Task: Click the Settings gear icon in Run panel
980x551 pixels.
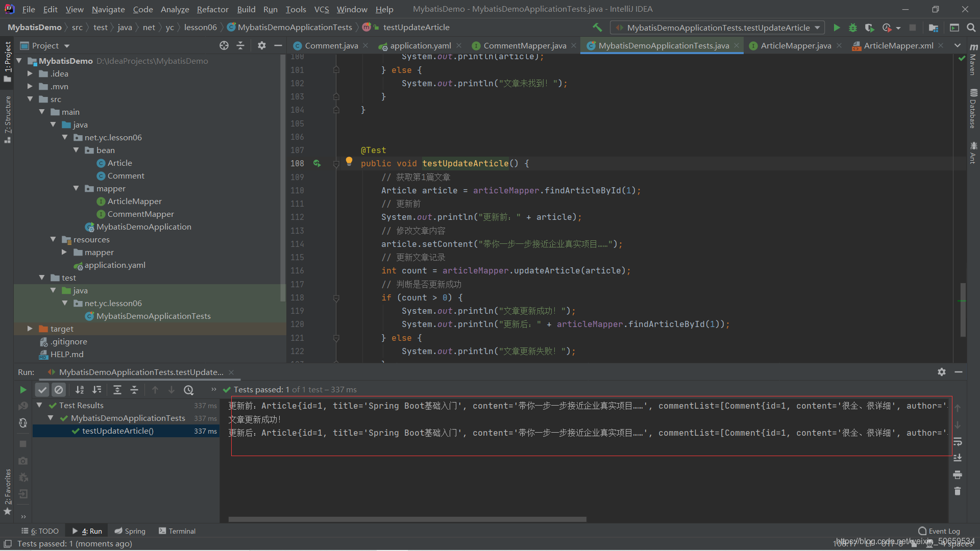Action: pyautogui.click(x=941, y=371)
